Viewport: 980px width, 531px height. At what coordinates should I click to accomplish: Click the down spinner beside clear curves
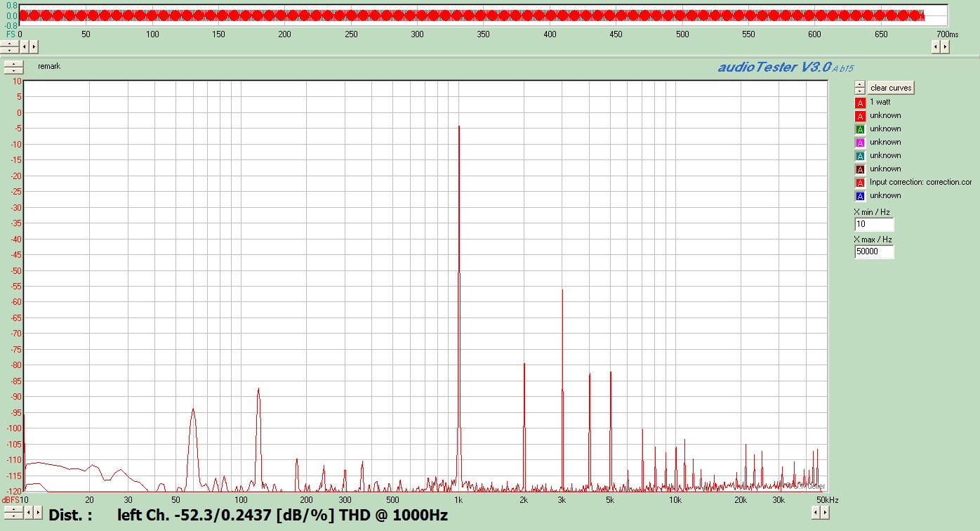coord(860,91)
